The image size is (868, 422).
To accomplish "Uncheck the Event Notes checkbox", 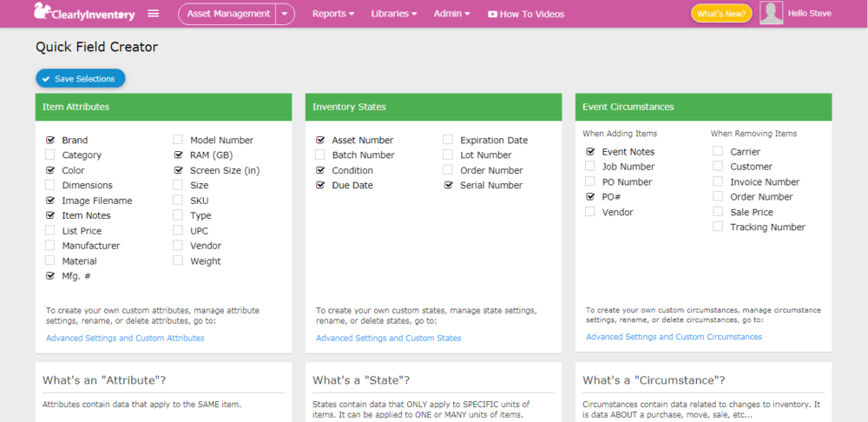I will click(590, 151).
